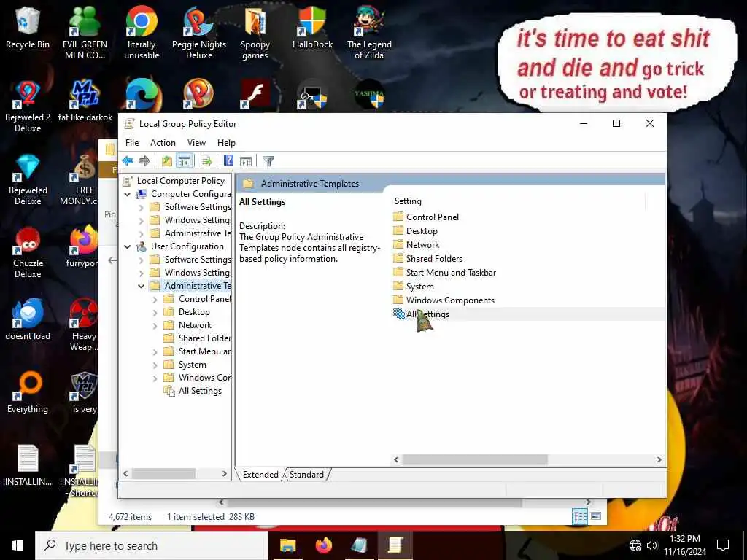Switch File Explorer to details view icon
This screenshot has width=747, height=560.
tap(580, 516)
